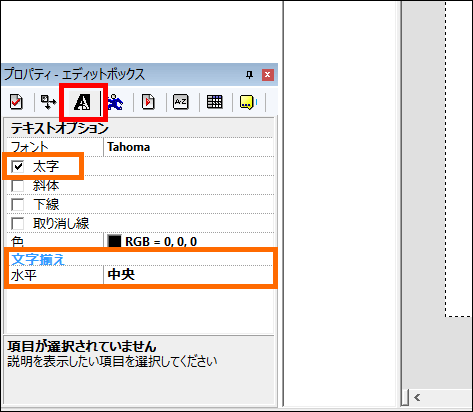The image size is (473, 412).
Task: Click the black RGB color swatch
Action: [x=114, y=241]
